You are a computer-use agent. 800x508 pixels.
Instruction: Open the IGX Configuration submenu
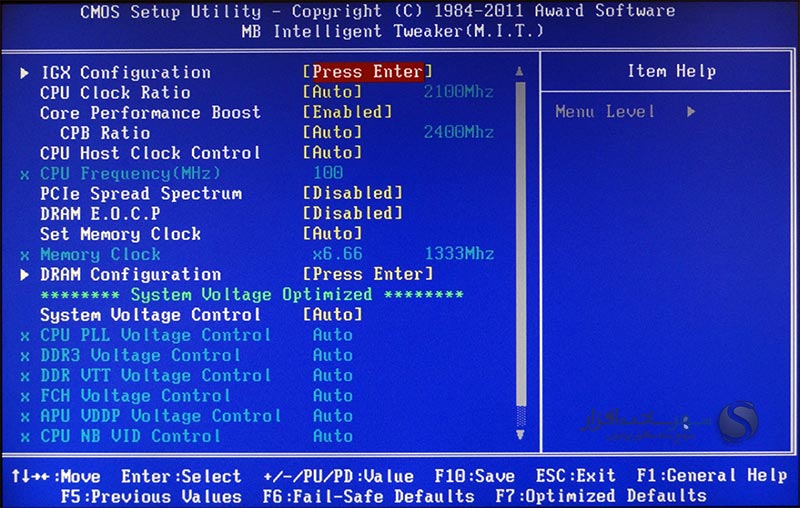coord(126,72)
